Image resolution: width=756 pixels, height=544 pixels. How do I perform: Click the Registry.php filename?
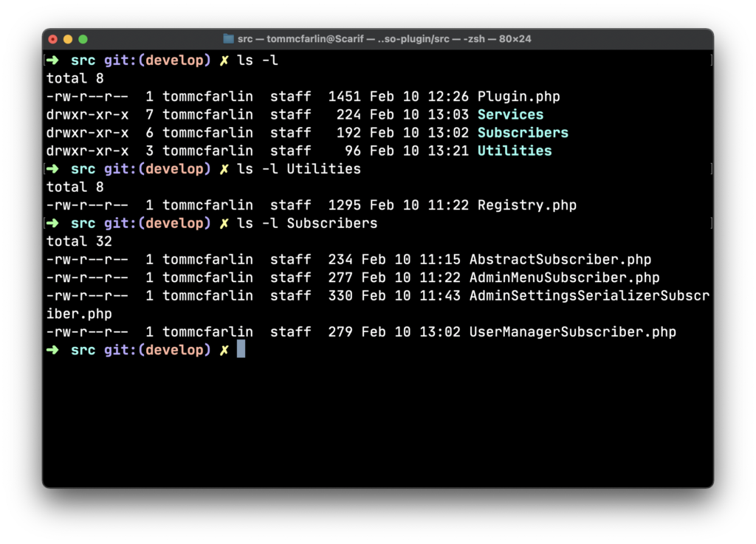pos(526,205)
